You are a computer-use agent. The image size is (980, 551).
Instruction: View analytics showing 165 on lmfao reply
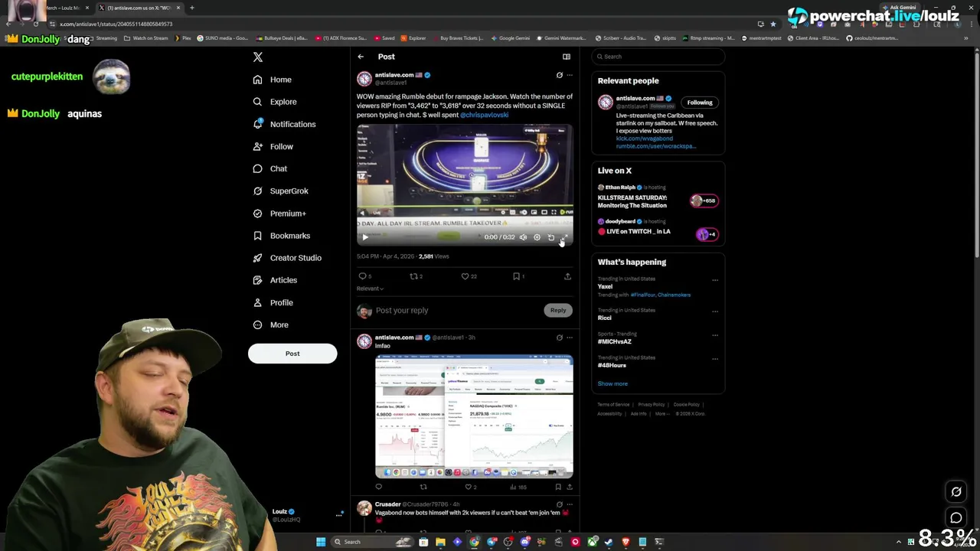[518, 487]
